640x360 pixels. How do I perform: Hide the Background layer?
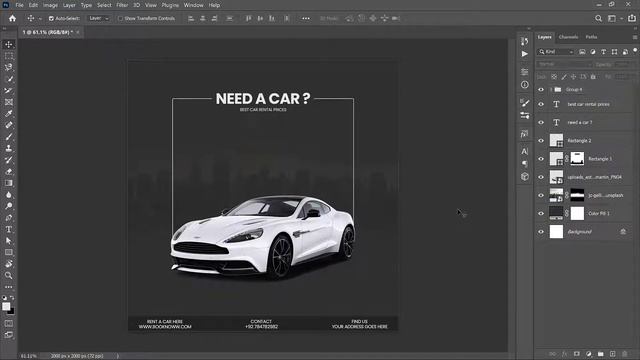coord(541,232)
